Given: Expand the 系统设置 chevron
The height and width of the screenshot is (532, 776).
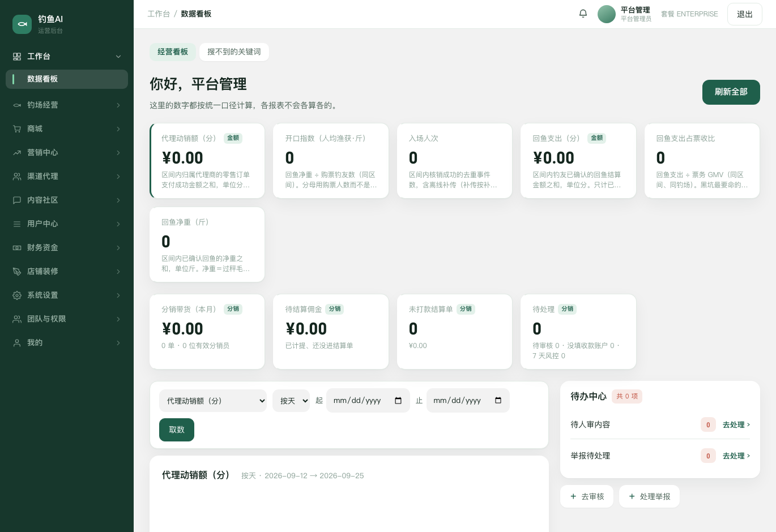Looking at the screenshot, I should click(118, 295).
